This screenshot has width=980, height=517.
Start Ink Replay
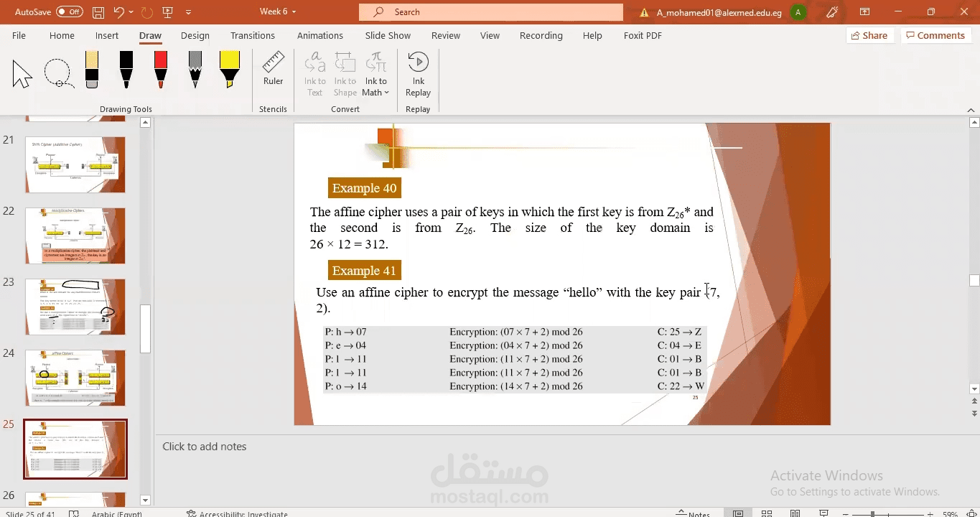pos(418,73)
